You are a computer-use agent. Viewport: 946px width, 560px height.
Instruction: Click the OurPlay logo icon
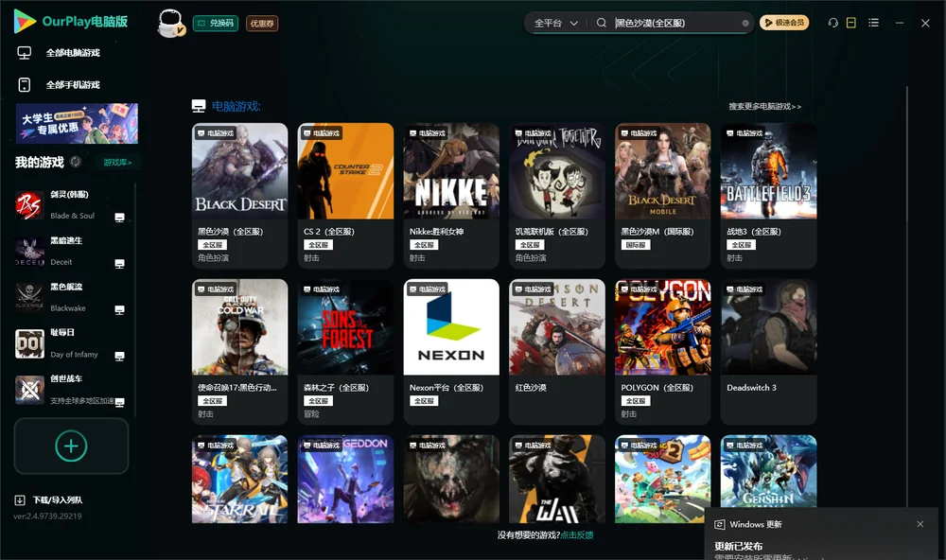(x=25, y=22)
